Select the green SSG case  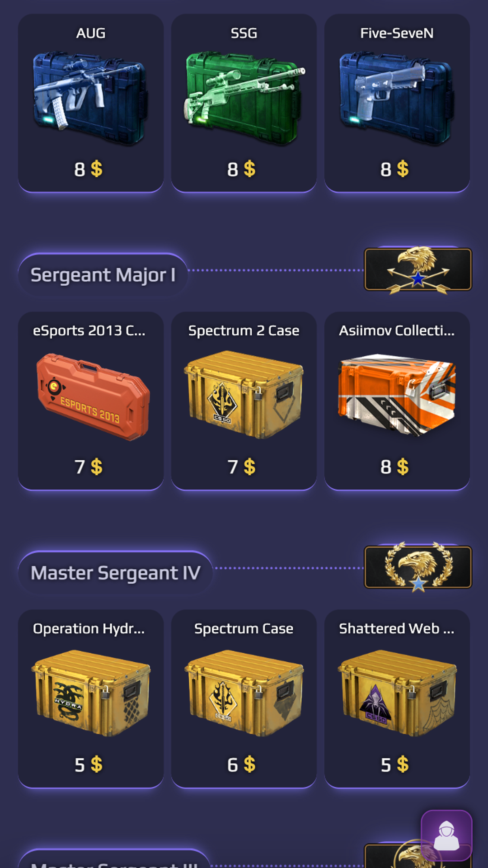click(x=244, y=103)
